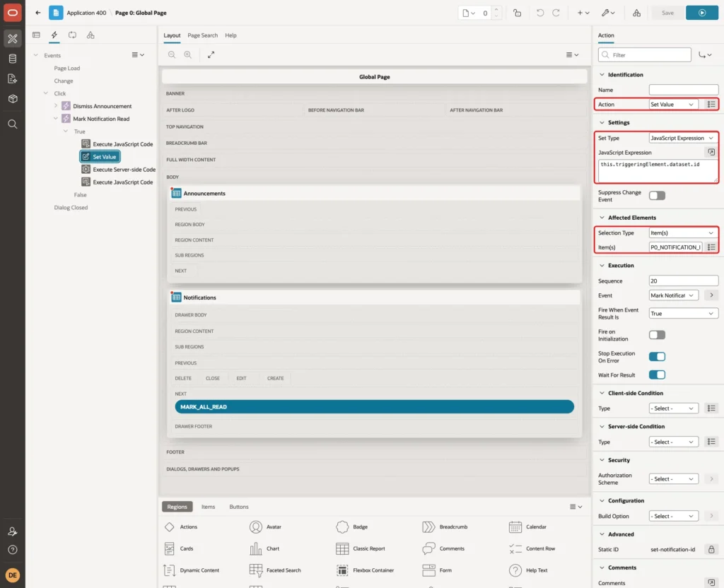Click the Save and Run page button
Screen dimensions: 724x588
(x=702, y=13)
